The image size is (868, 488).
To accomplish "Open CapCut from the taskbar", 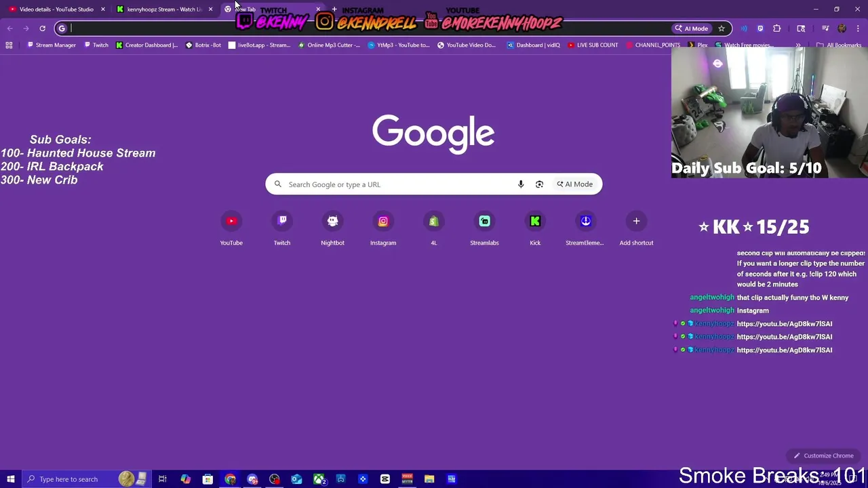I will pyautogui.click(x=385, y=479).
